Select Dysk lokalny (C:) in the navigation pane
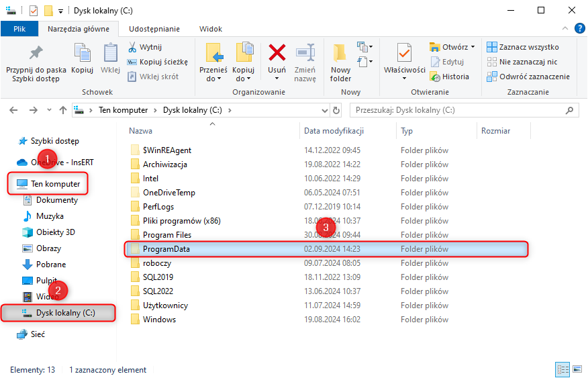 click(58, 313)
